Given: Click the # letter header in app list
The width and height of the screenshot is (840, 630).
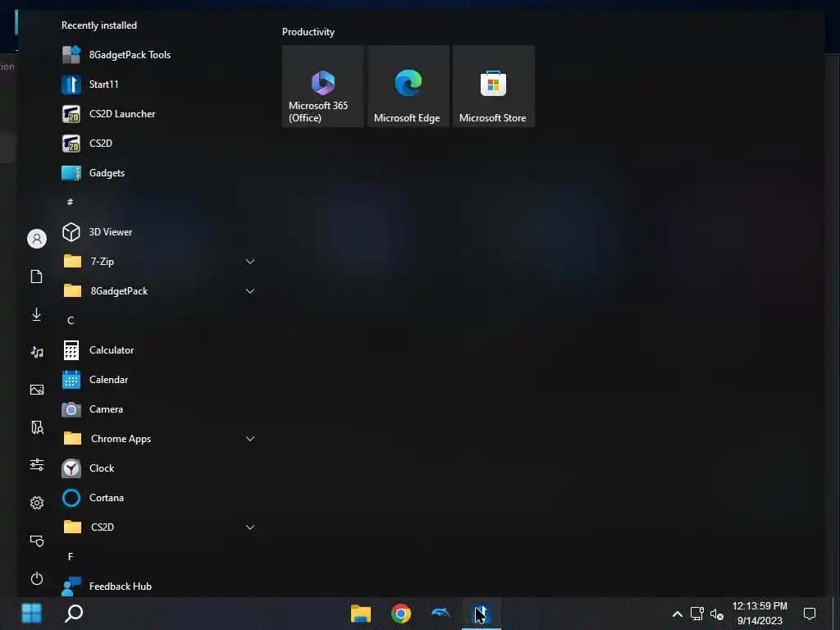Looking at the screenshot, I should pyautogui.click(x=71, y=202).
